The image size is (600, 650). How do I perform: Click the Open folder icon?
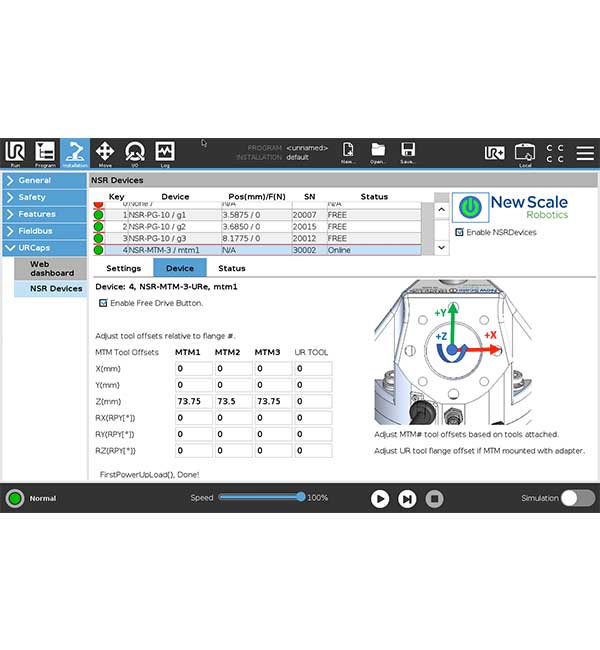(378, 152)
